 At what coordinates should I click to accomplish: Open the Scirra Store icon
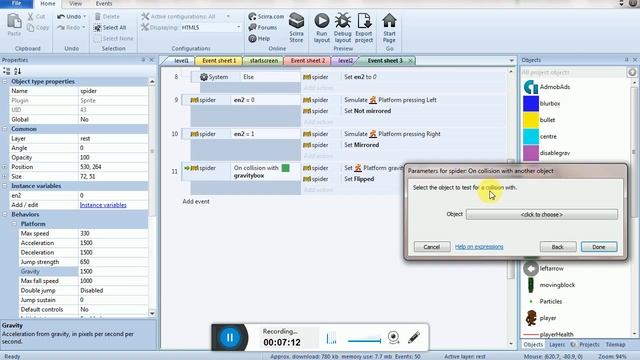coord(296,20)
